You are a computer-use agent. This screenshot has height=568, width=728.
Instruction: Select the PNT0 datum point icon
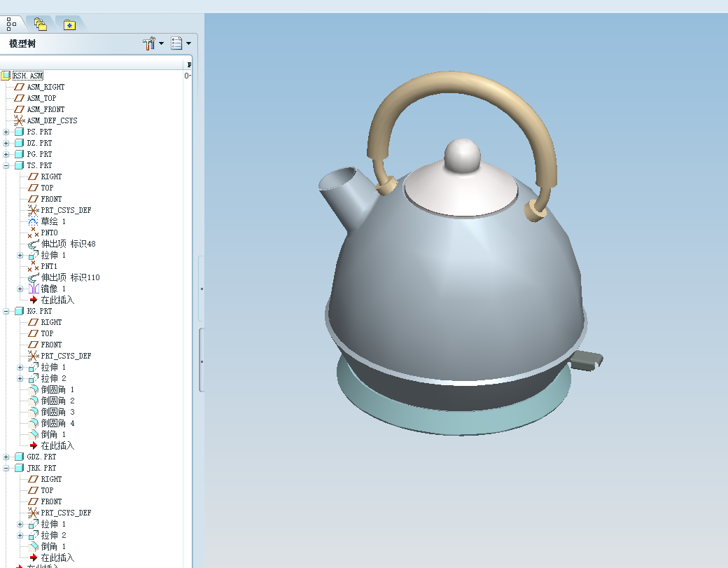[x=33, y=233]
